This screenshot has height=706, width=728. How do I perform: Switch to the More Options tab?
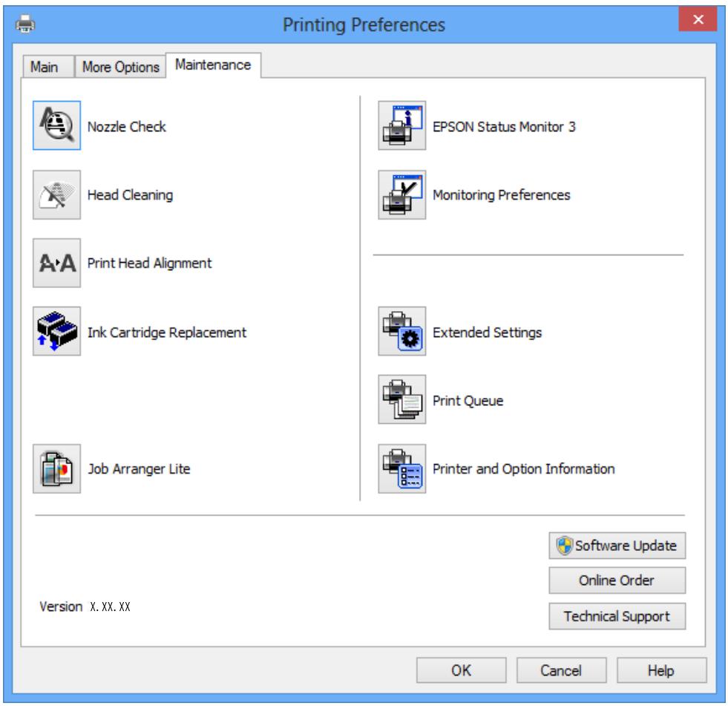pos(121,67)
